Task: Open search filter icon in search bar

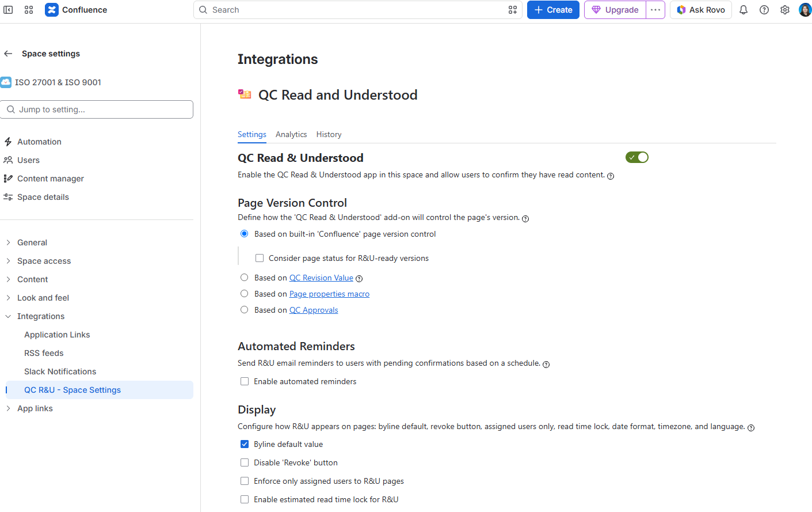Action: coord(513,10)
